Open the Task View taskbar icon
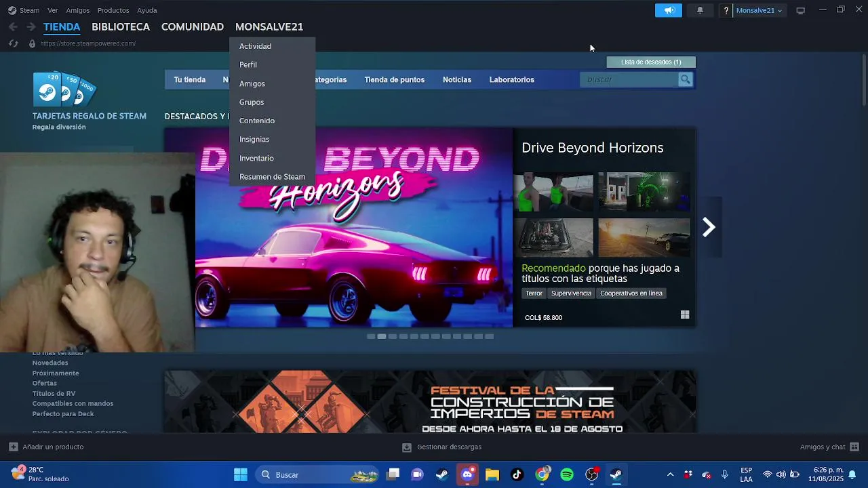The height and width of the screenshot is (488, 868). 393,474
